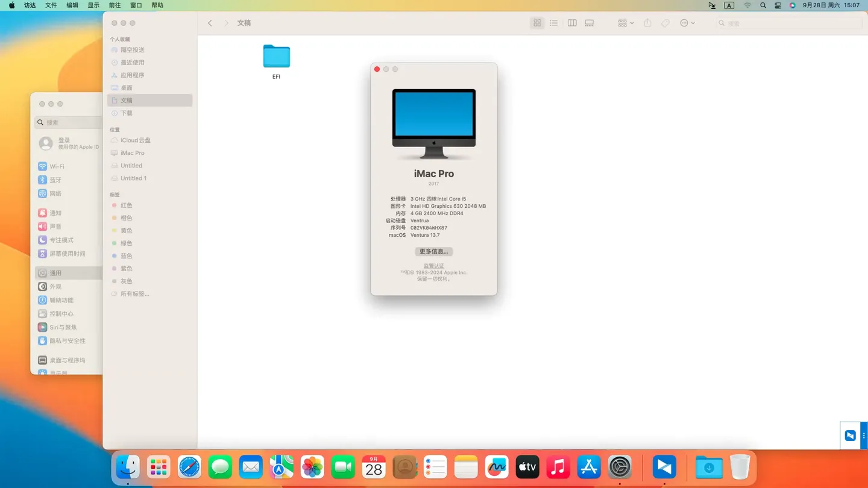This screenshot has height=488, width=868.
Task: Open 声音 in System Settings
Action: (69, 227)
